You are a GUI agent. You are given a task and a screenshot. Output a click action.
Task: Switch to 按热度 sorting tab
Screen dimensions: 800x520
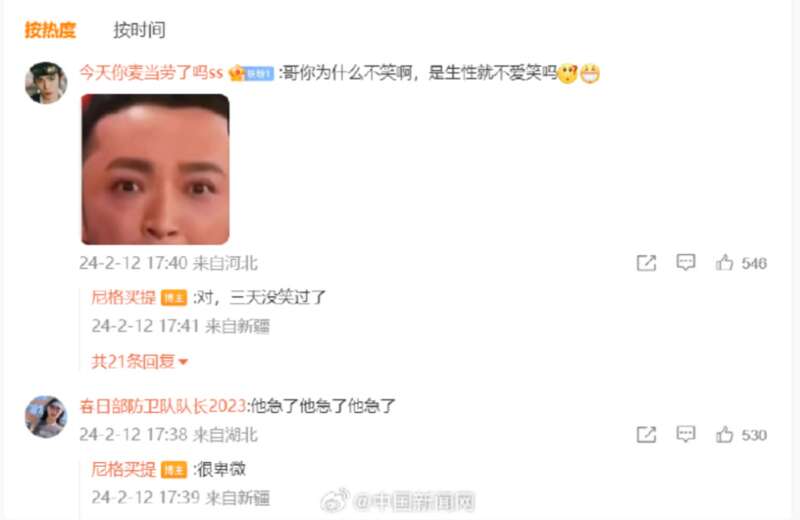click(x=50, y=30)
